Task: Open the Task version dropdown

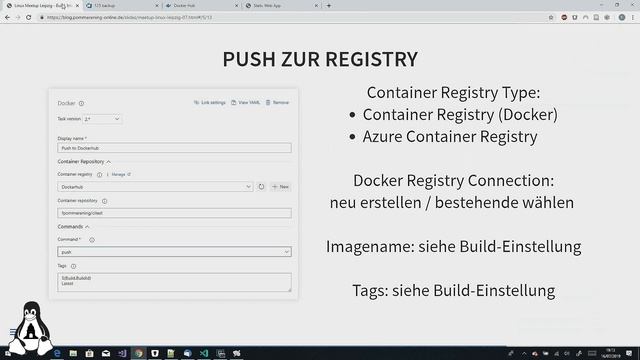Action: tap(102, 119)
